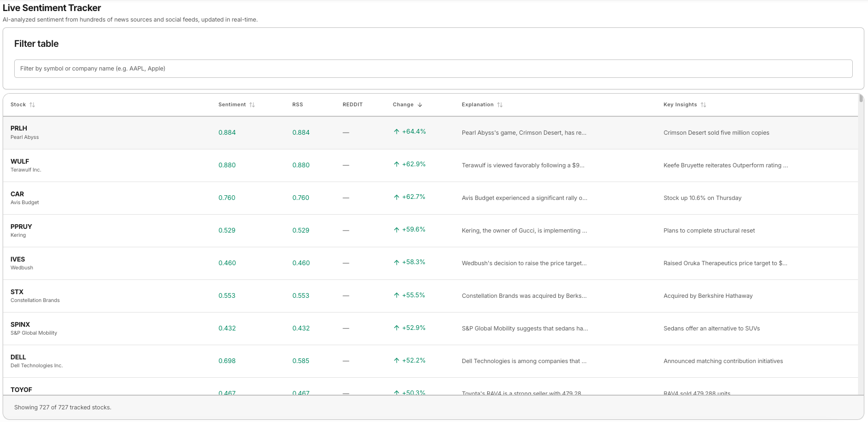Click explanation starting 'Pearl Abyss's game, Crimson Desert'

tap(524, 133)
